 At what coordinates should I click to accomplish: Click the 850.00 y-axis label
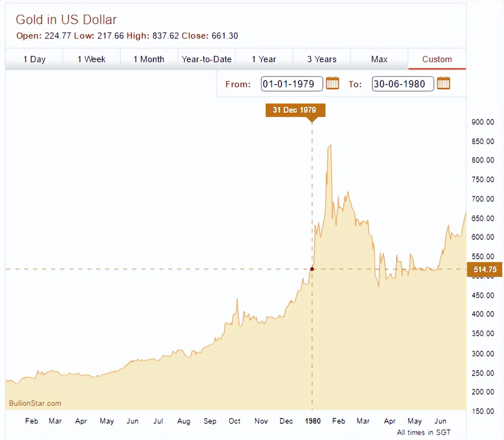tap(483, 141)
